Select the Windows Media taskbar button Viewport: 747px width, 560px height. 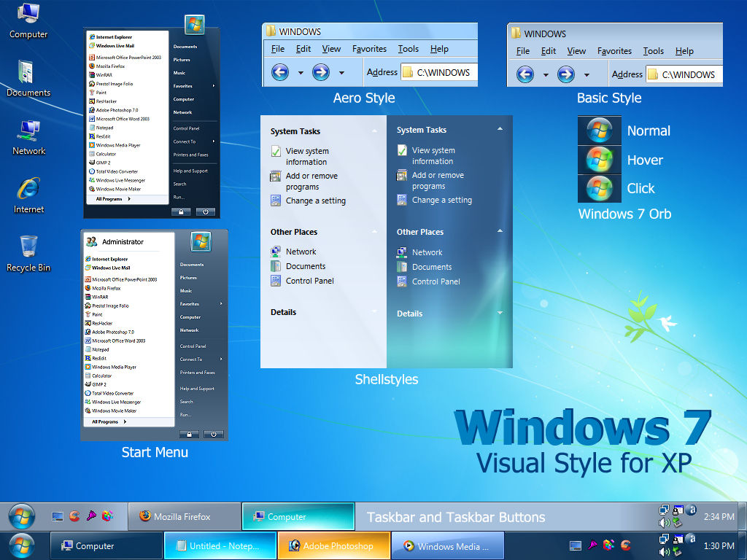[446, 545]
